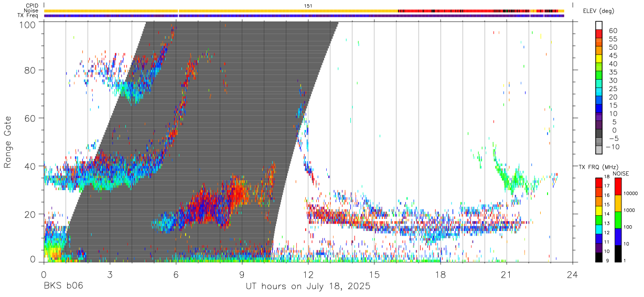Click the 18 tick on UT hours axis
644x297 pixels.
click(x=440, y=274)
